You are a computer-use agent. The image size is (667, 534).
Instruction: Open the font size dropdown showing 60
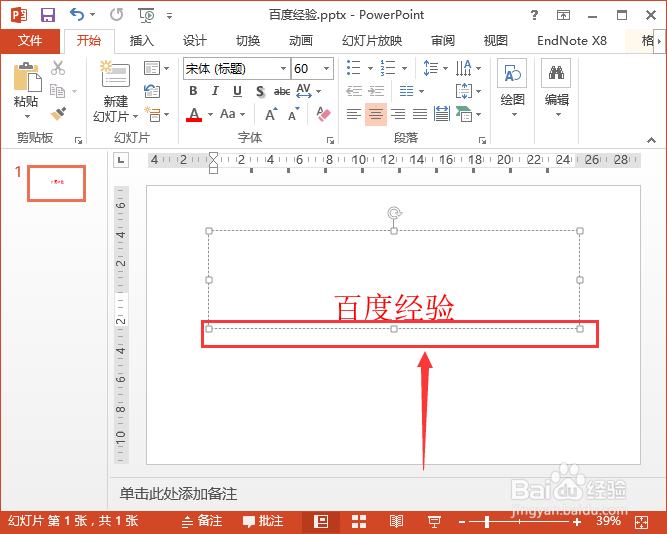click(x=327, y=69)
